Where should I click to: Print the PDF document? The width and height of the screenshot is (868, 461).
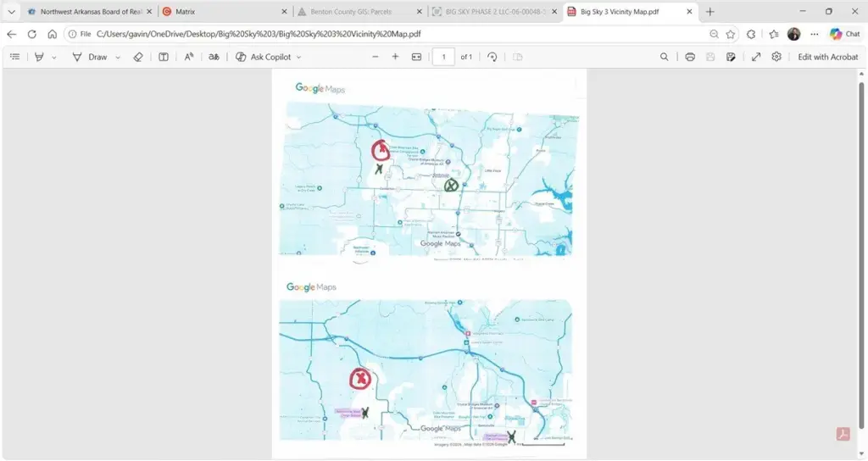click(x=690, y=57)
